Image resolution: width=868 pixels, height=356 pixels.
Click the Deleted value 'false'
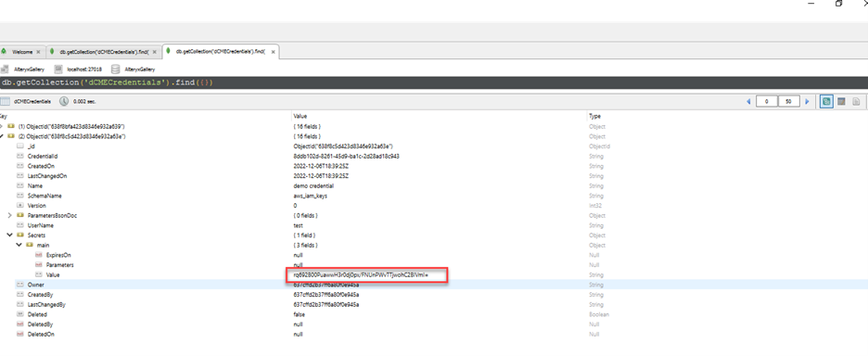(299, 314)
